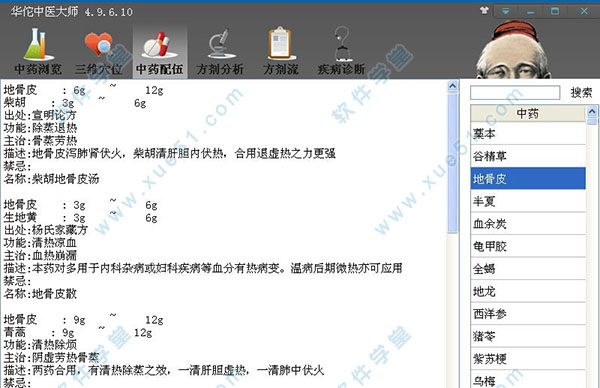
Task: Select 半夏 in the herb list
Action: [528, 201]
